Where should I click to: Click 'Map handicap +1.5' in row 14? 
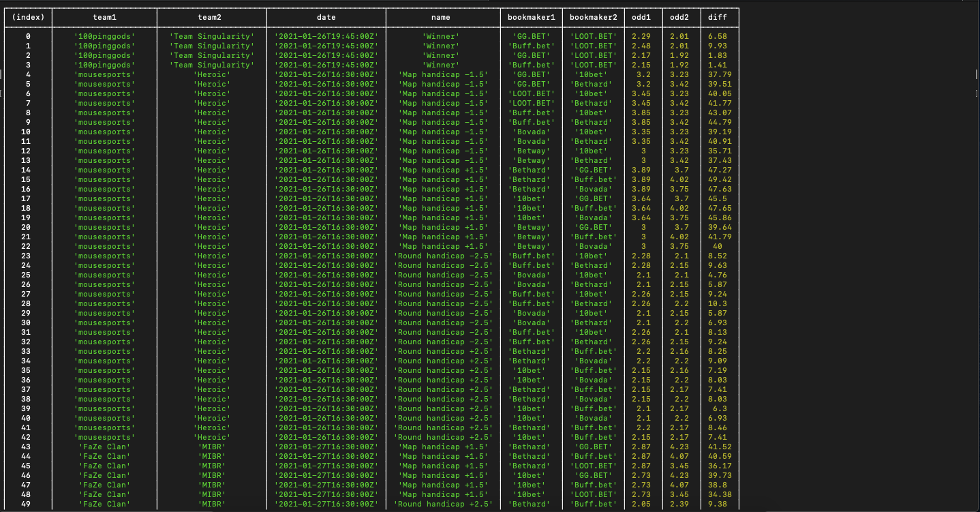(x=443, y=170)
